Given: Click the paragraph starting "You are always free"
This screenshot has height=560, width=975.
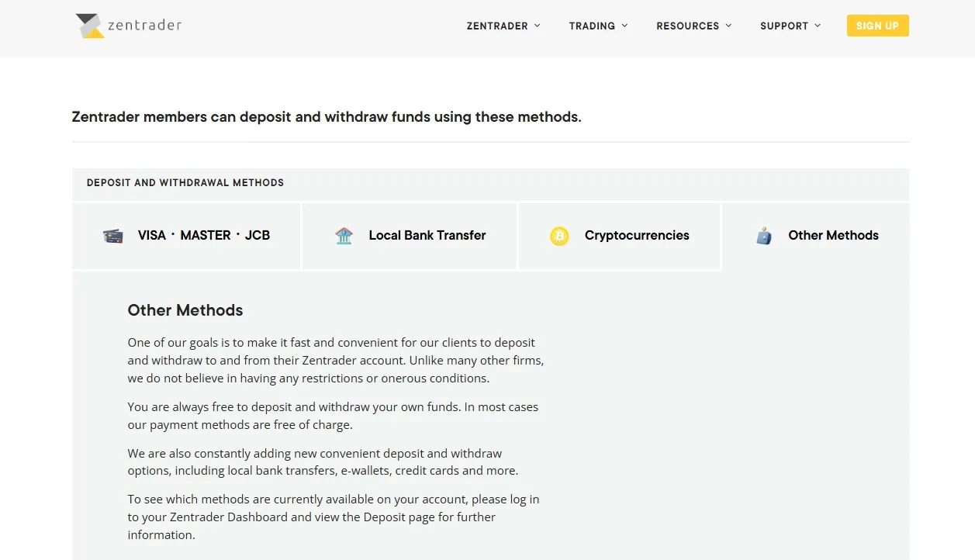Looking at the screenshot, I should click(x=333, y=416).
